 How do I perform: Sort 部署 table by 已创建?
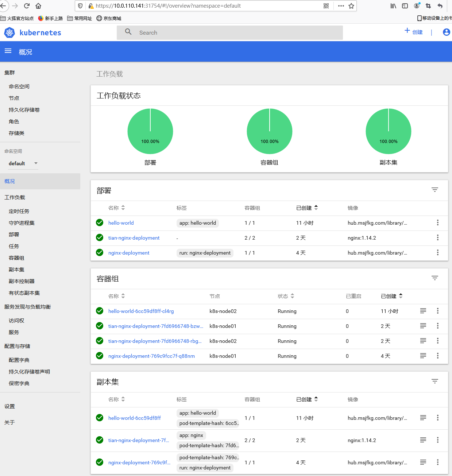[307, 208]
